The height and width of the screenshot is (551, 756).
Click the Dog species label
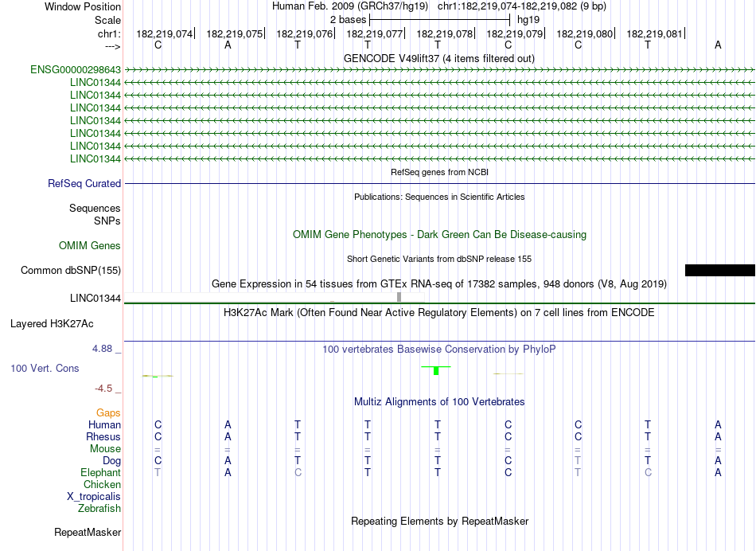[111, 461]
